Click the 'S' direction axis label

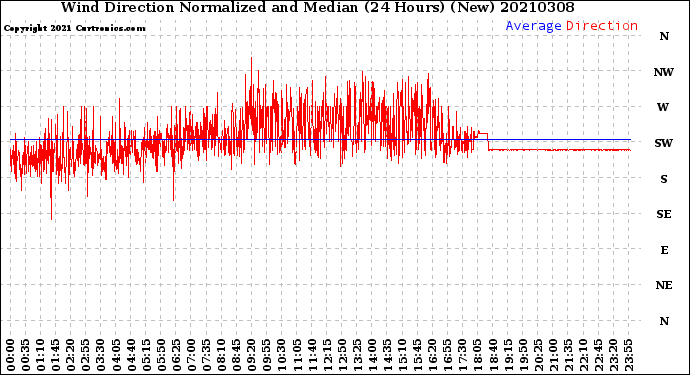coord(664,179)
